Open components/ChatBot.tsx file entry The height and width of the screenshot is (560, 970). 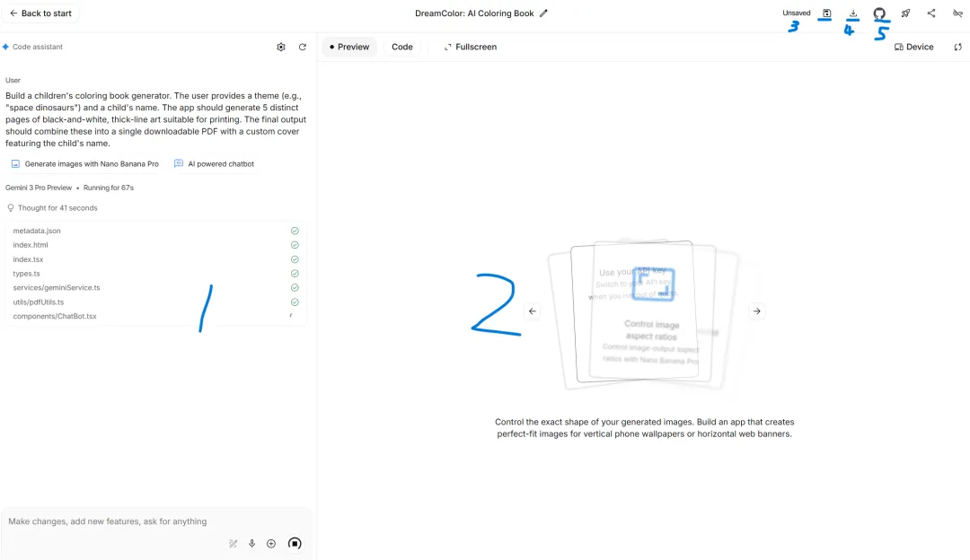(x=156, y=317)
